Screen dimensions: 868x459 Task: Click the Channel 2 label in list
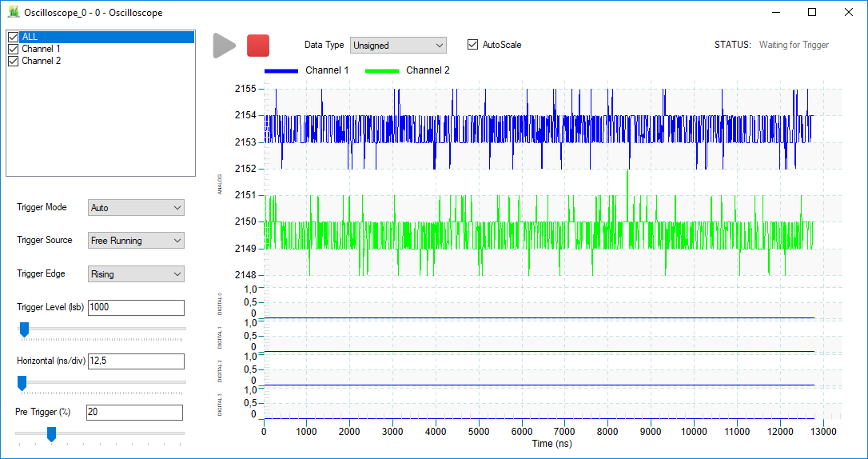[41, 61]
